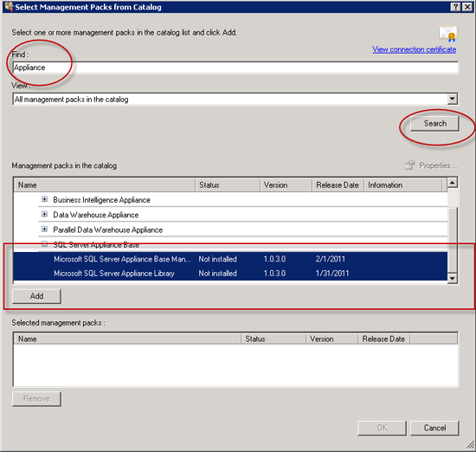
Task: Click Status header in selected management packs
Action: point(273,339)
